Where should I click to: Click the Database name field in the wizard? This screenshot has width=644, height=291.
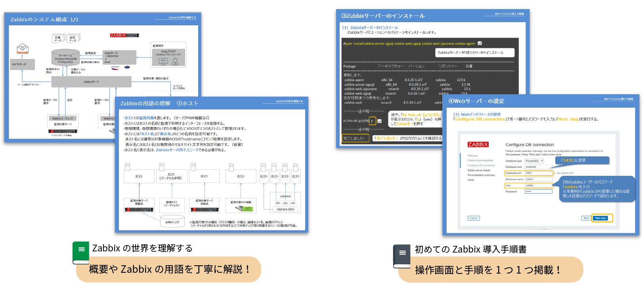tap(538, 179)
